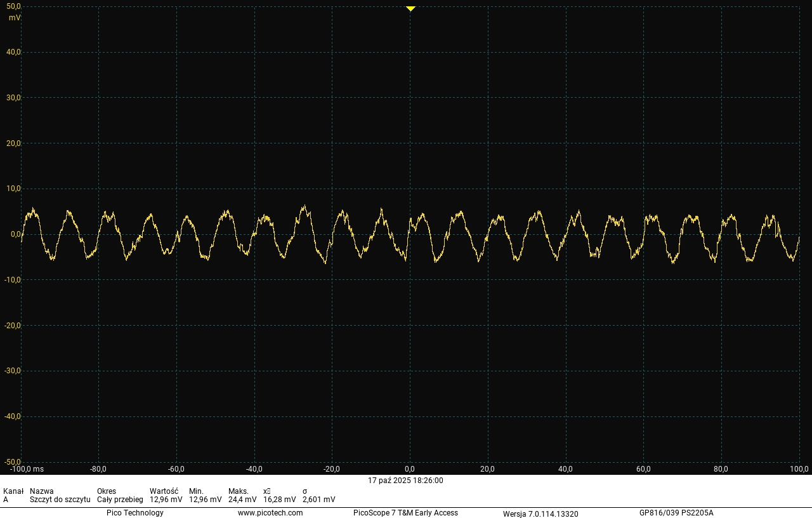Open the www.picotech.com website link
Screen dimensions: 812x518
[270, 513]
